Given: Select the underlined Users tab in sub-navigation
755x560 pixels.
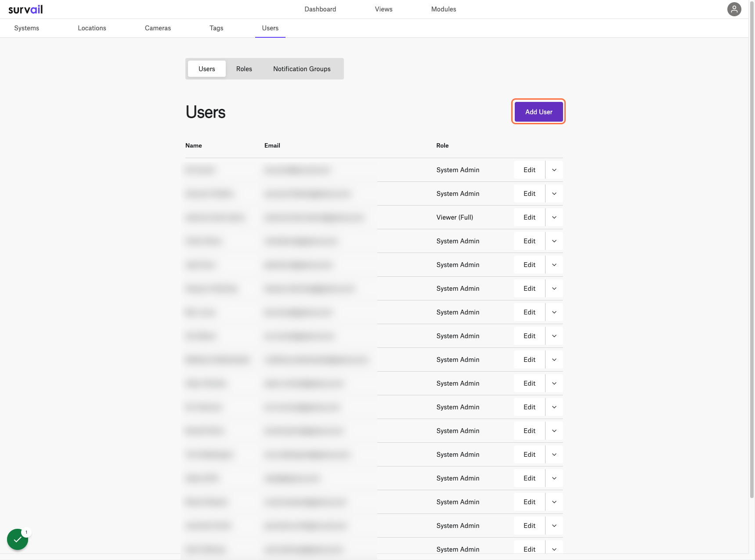Looking at the screenshot, I should 270,28.
